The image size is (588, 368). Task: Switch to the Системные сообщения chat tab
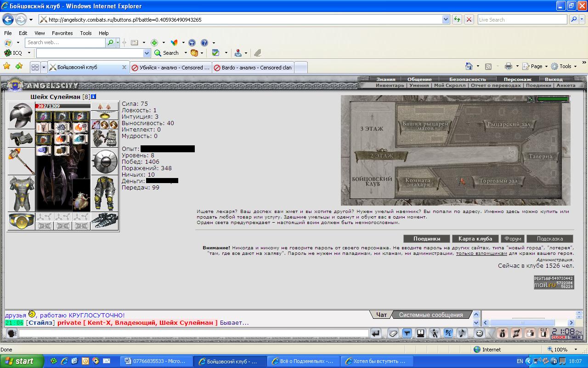click(430, 315)
